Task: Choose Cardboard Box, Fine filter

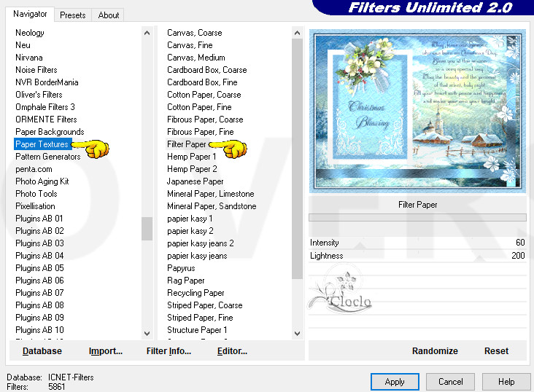Action: (x=202, y=82)
